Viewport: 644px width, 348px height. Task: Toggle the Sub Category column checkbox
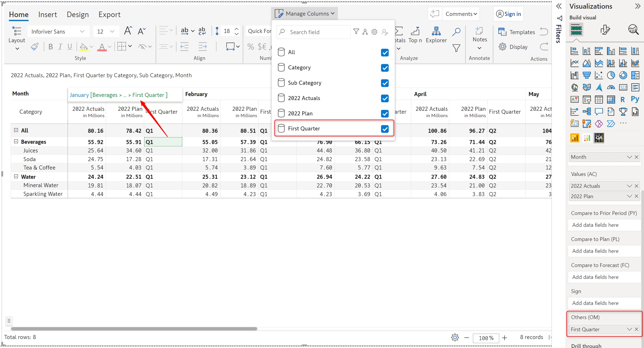(x=385, y=83)
